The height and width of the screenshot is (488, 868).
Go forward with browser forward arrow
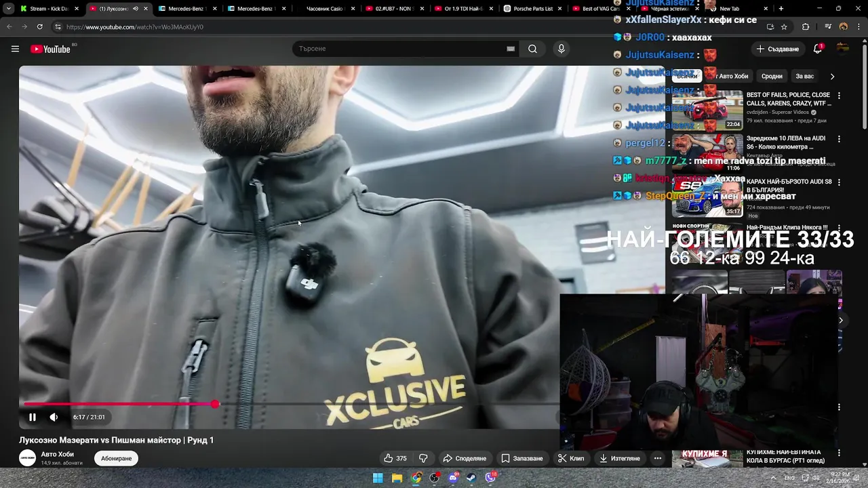(x=24, y=26)
